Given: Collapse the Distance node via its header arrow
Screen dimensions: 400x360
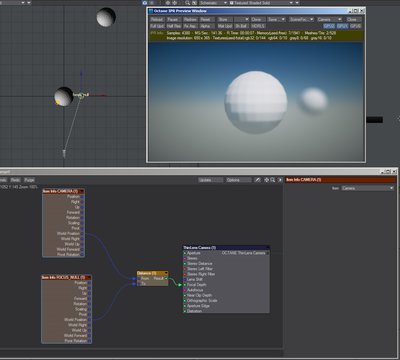Looking at the screenshot, I should pyautogui.click(x=166, y=273).
